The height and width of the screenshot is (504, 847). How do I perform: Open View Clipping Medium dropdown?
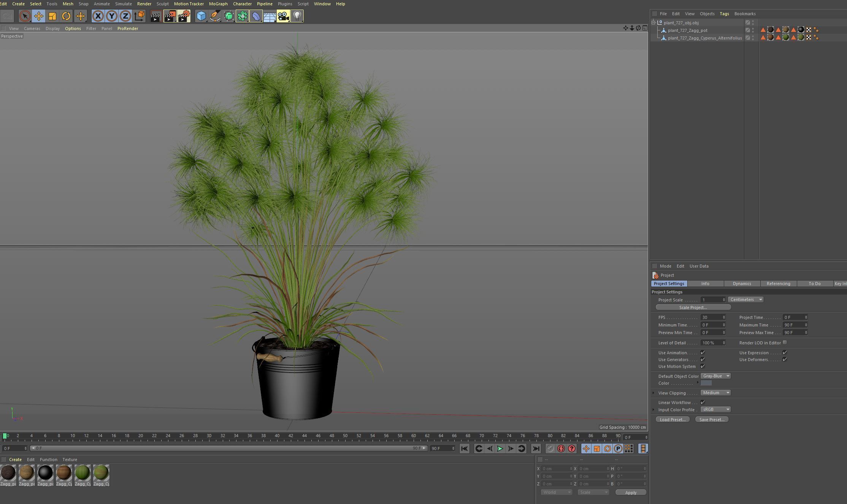pos(716,393)
